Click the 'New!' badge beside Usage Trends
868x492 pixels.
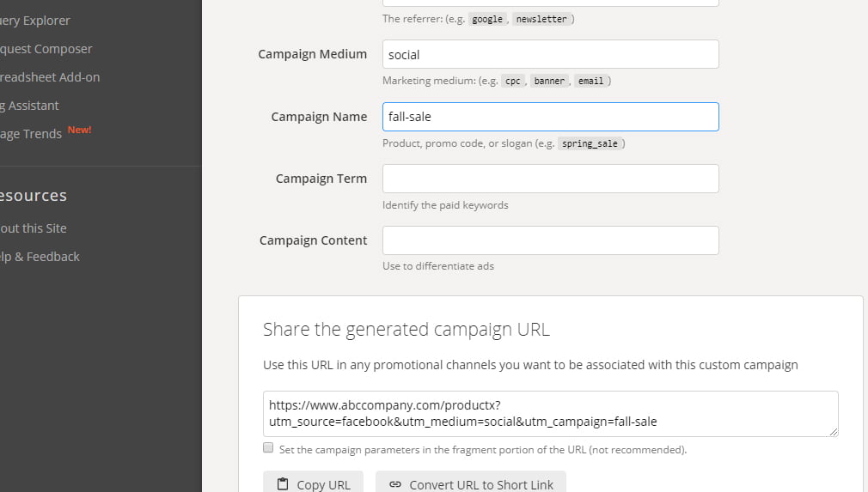click(79, 130)
